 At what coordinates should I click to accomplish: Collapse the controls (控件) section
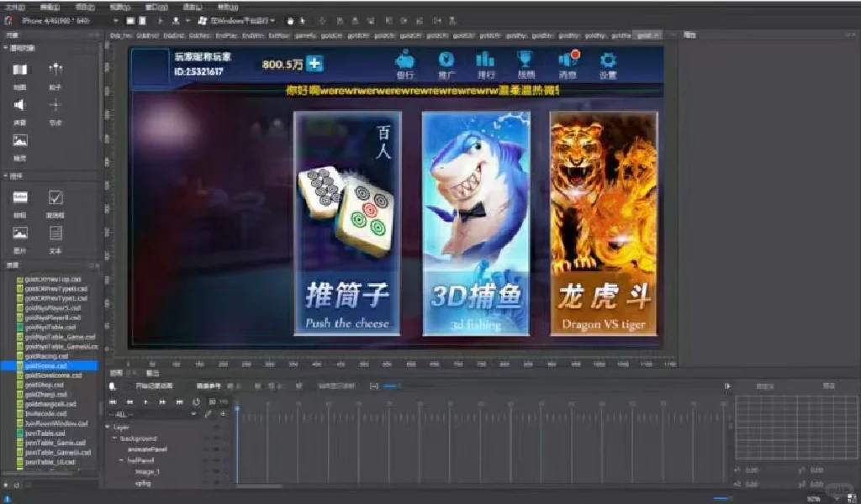[x=6, y=176]
